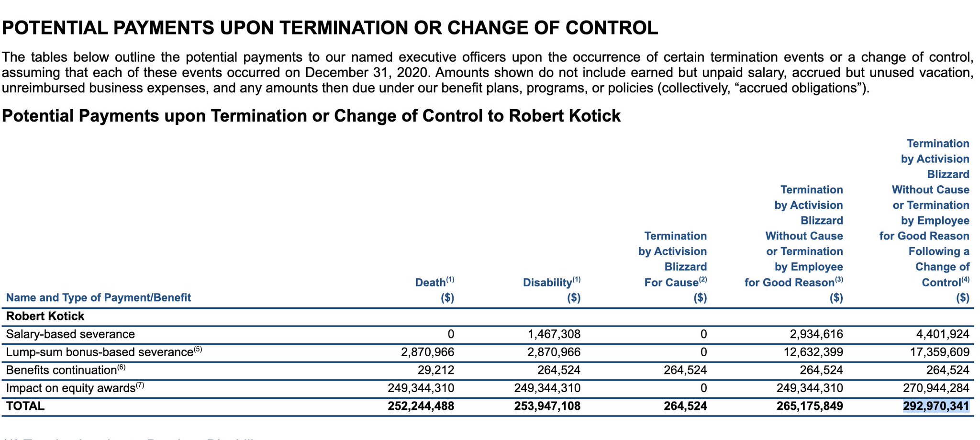Click the Salary-based severance row label

70,334
